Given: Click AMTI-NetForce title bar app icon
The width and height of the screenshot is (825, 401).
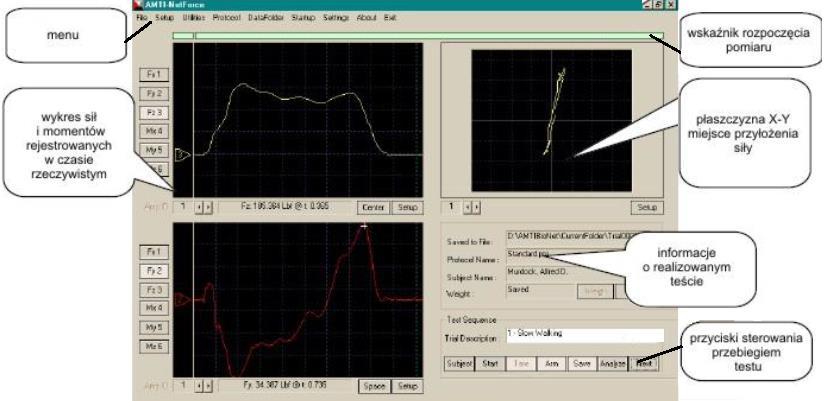Looking at the screenshot, I should coord(139,4).
